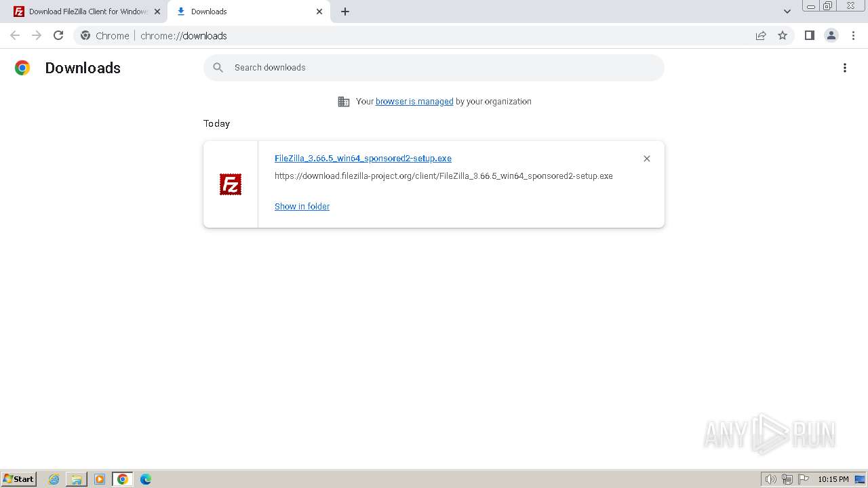
Task: Open the volume speaker tray icon
Action: pyautogui.click(x=770, y=479)
